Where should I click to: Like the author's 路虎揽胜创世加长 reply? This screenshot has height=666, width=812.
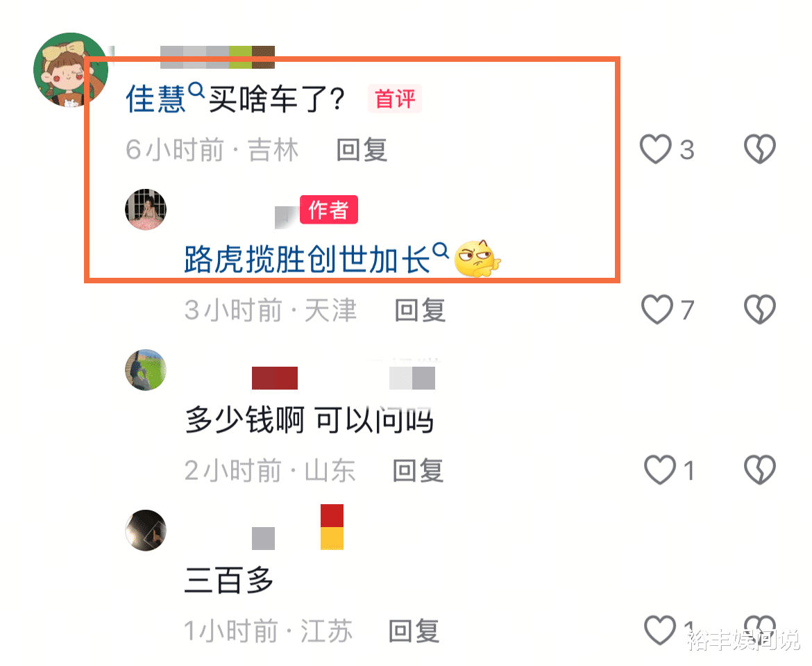pos(657,310)
